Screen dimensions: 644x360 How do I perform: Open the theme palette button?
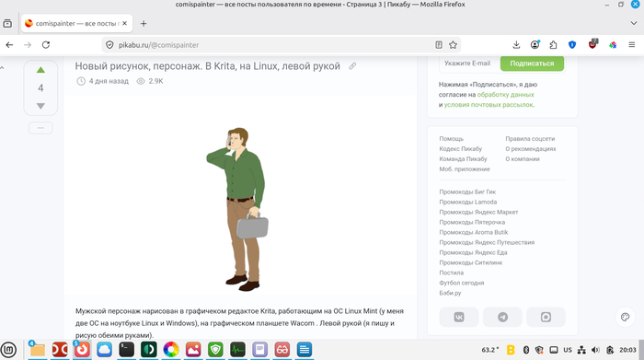click(x=625, y=317)
